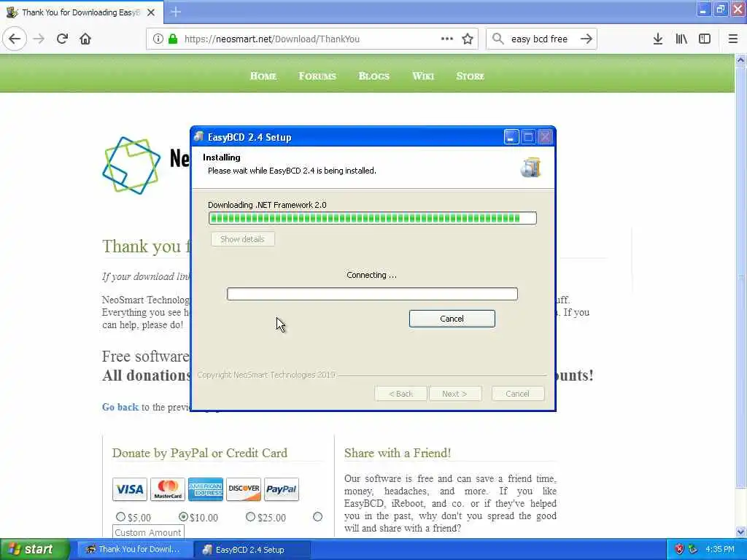Cancel the .NET Framework download
Screen dimensions: 747x560
tap(452, 319)
